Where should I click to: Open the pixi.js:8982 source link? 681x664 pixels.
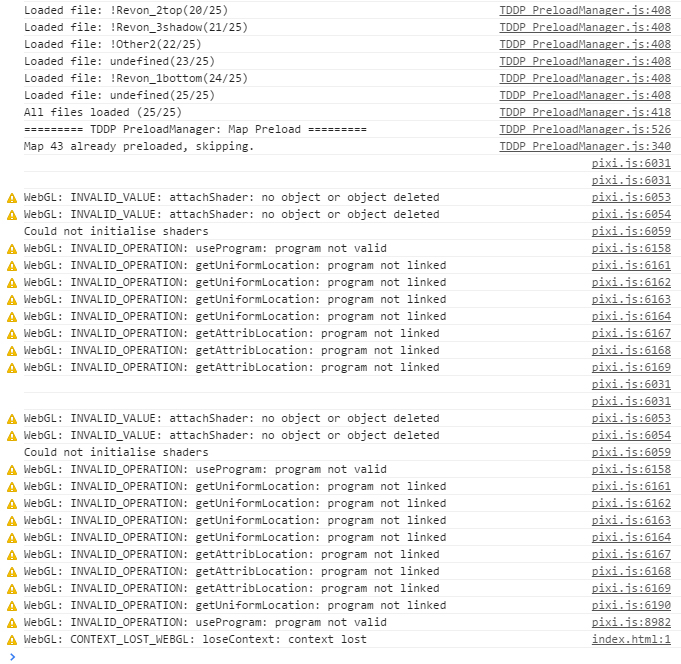631,622
